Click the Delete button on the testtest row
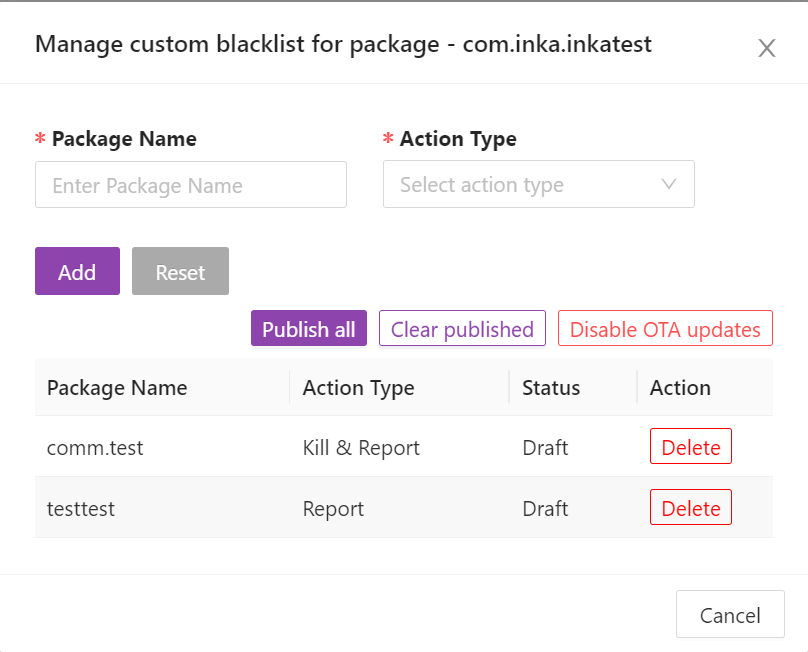The height and width of the screenshot is (652, 808). coord(690,507)
